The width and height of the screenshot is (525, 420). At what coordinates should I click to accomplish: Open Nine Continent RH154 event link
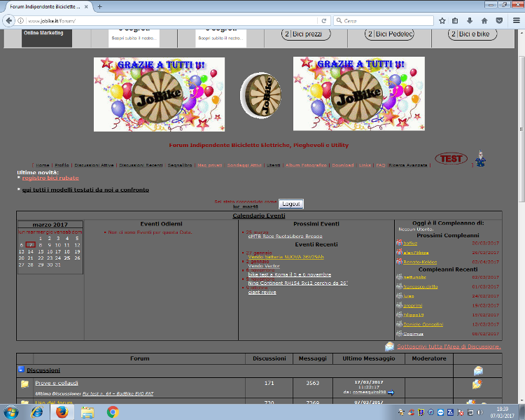pyautogui.click(x=298, y=283)
